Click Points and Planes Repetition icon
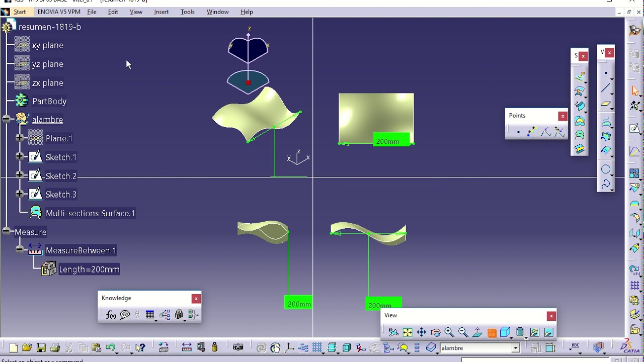 point(532,132)
